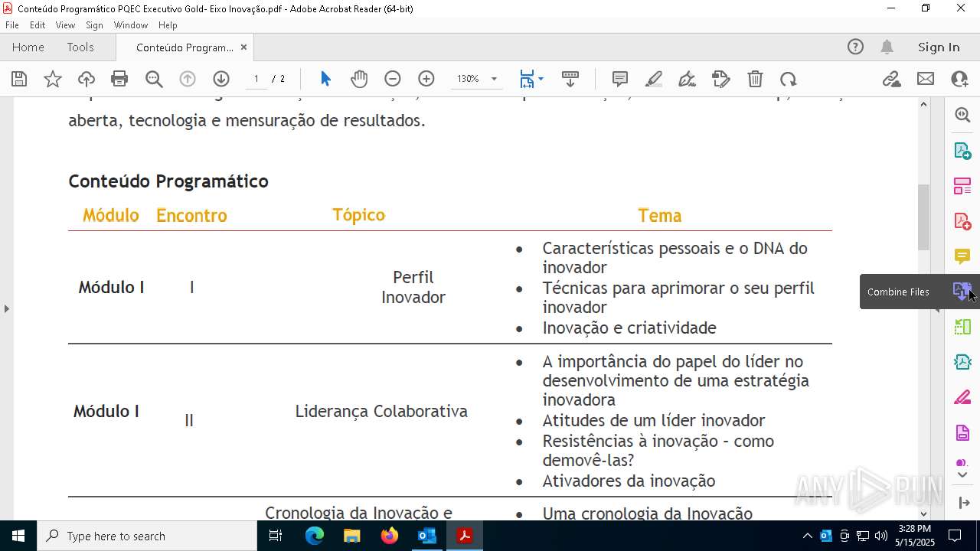Screen dimensions: 980x551
Task: Launch Microsoft Edge from the taskbar
Action: (x=315, y=536)
